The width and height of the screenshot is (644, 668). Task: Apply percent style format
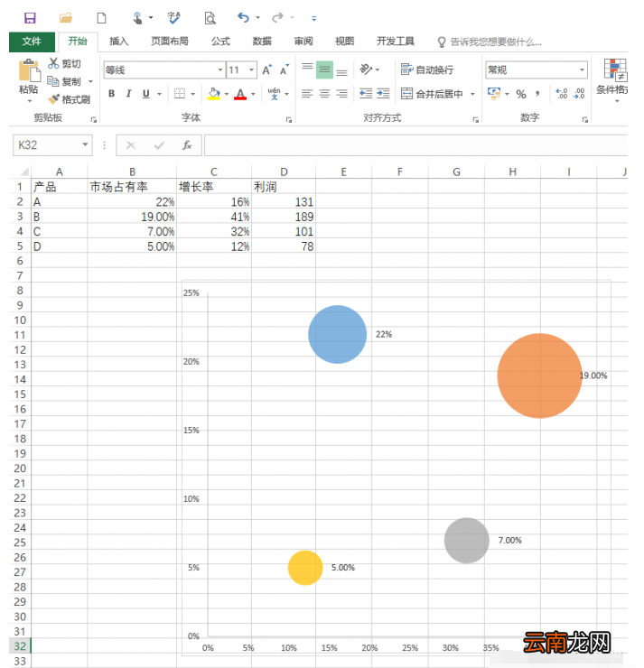click(x=521, y=94)
